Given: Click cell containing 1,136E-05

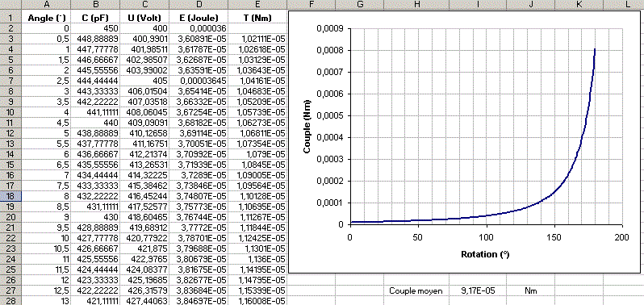Looking at the screenshot, I should coord(257,259).
